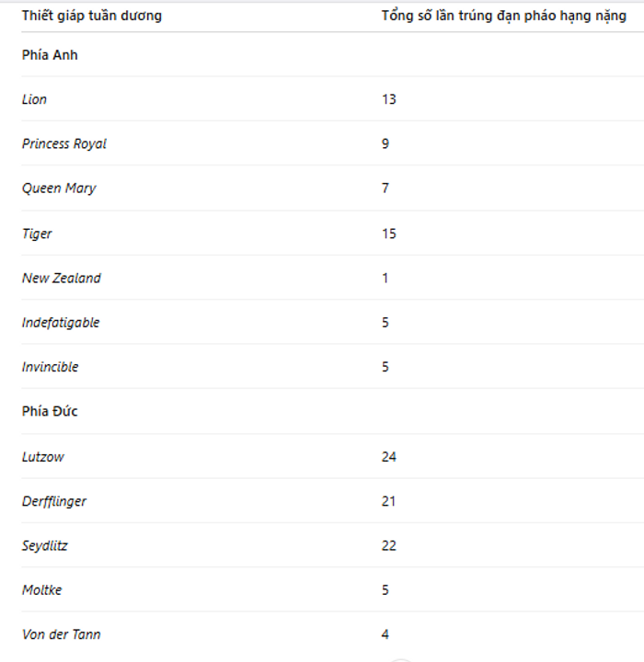Image resolution: width=644 pixels, height=662 pixels.
Task: Click the hit count 24 for Lutzow
Action: [x=389, y=457]
